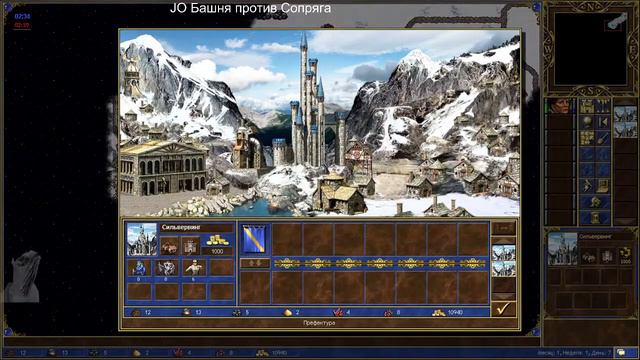
Task: Click fort icon in adventure info panel
Action: 607,256
